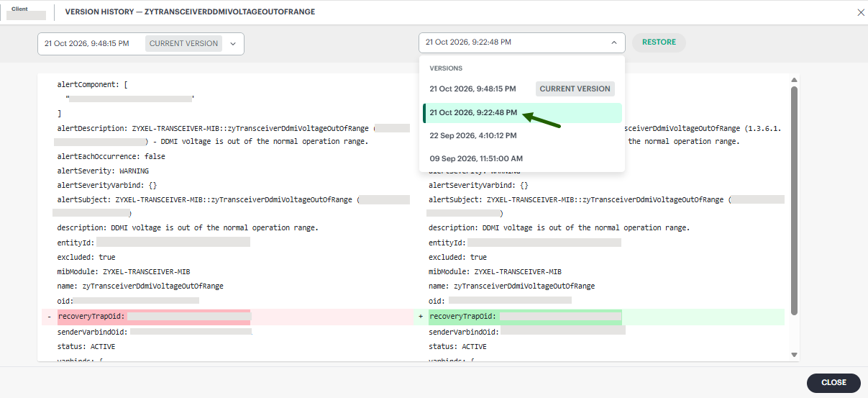The height and width of the screenshot is (398, 868).
Task: Select version 21 Oct 2026, 9:48:15 PM in list
Action: coord(521,89)
